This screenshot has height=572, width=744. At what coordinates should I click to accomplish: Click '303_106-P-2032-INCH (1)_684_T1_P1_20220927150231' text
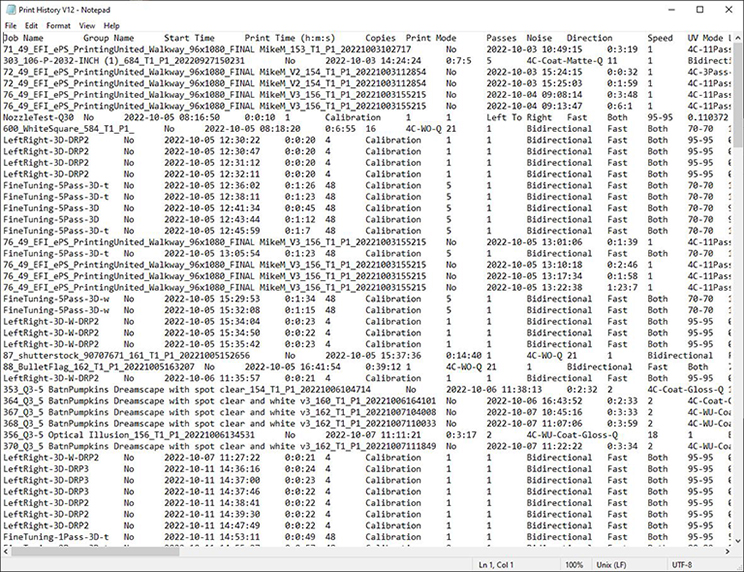tap(124, 61)
